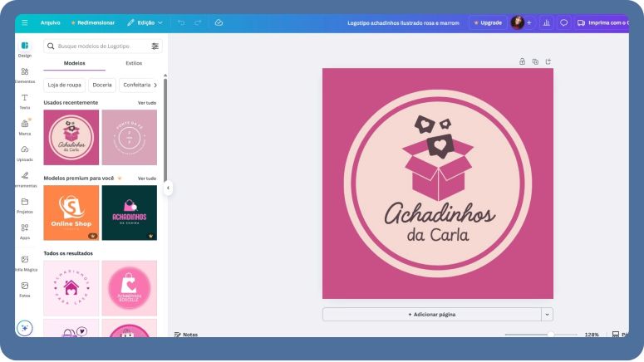Select the Texto tool in sidebar
The height and width of the screenshot is (362, 644).
tap(24, 100)
